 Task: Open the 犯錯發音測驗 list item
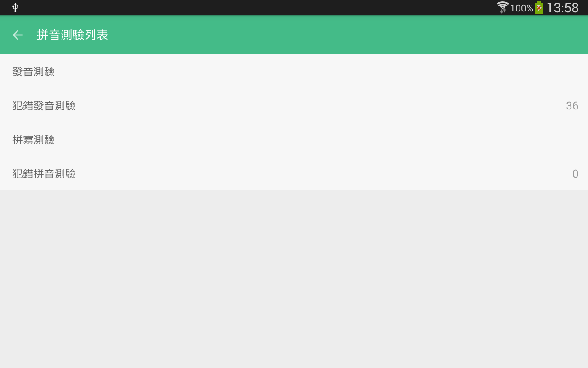tap(294, 105)
